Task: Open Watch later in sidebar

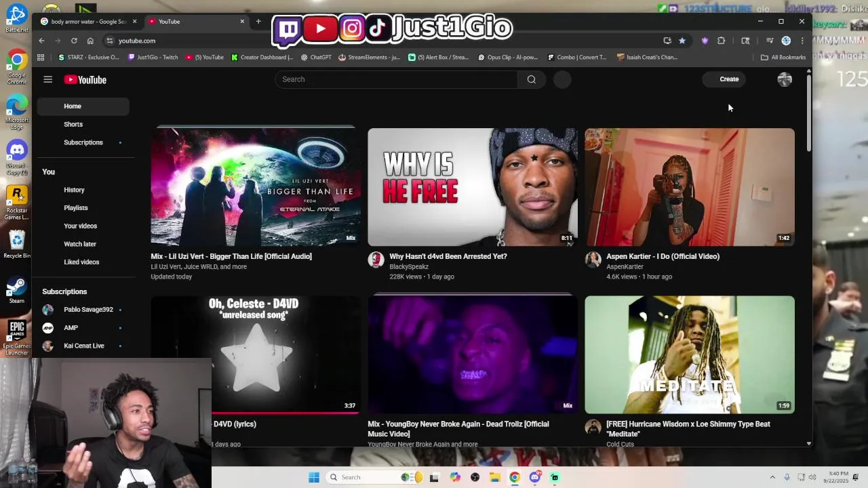Action: point(83,244)
